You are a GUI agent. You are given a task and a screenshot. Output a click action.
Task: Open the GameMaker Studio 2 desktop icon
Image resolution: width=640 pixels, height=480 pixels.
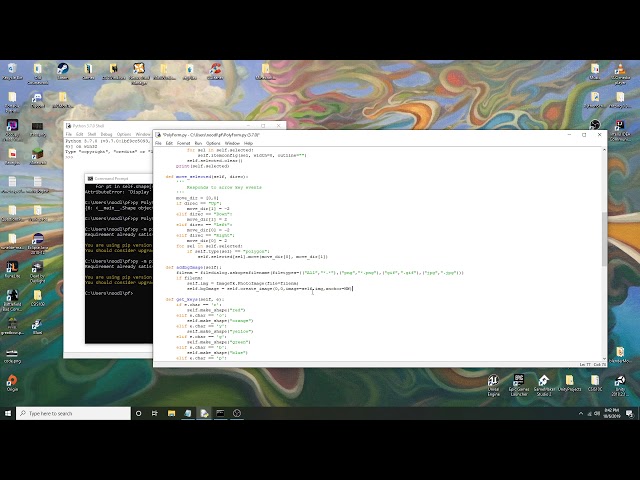pyautogui.click(x=544, y=385)
